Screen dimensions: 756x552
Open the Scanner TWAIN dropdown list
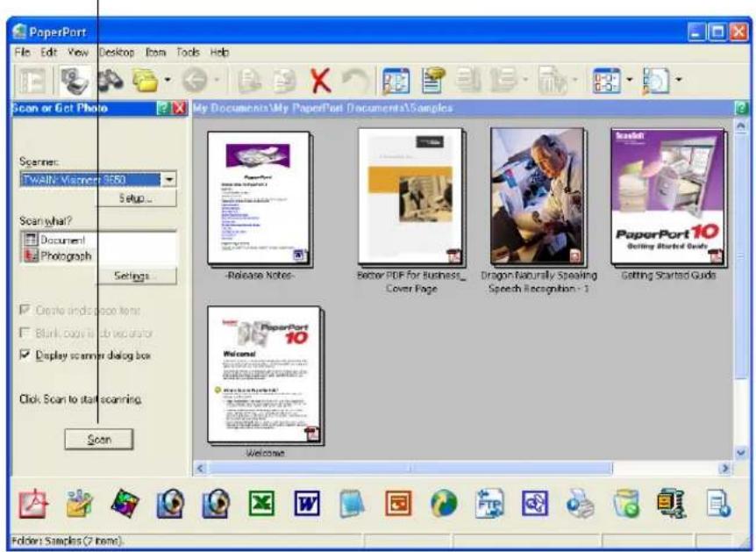(x=168, y=180)
